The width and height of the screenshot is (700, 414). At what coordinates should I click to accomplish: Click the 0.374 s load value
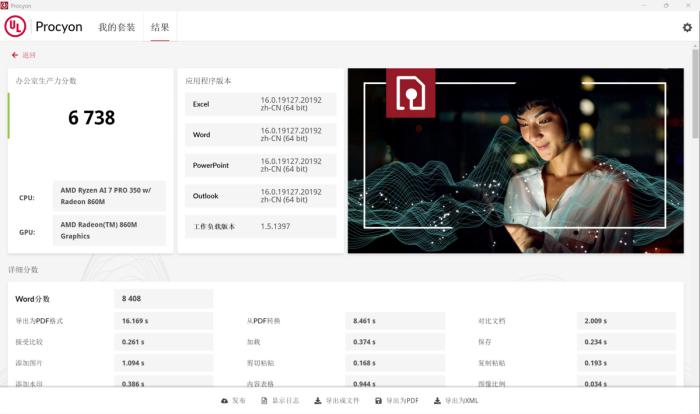(x=395, y=342)
